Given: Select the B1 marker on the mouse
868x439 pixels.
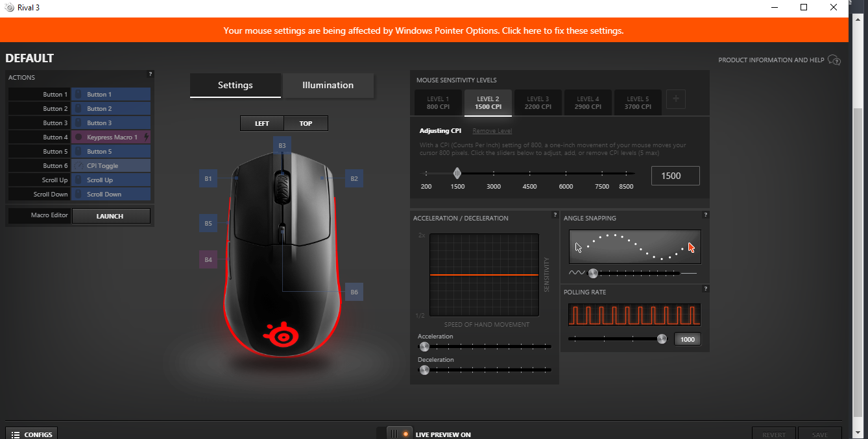Looking at the screenshot, I should pos(208,178).
